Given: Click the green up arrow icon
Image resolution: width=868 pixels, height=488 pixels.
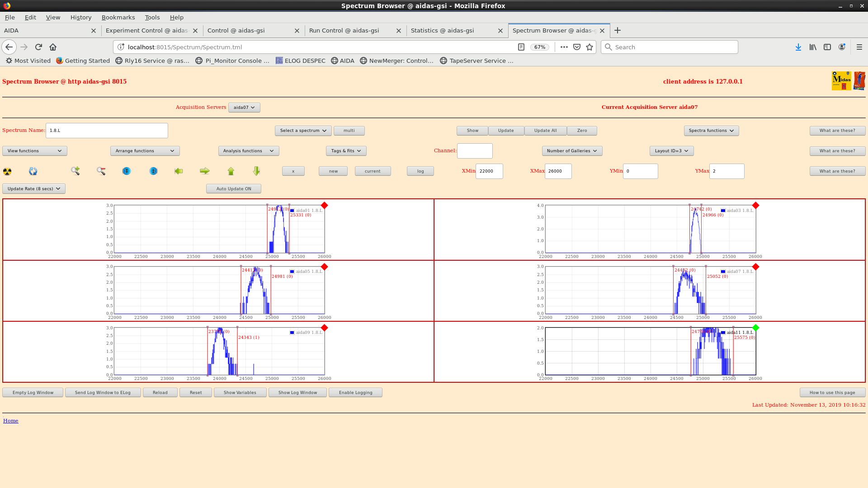Looking at the screenshot, I should click(231, 171).
